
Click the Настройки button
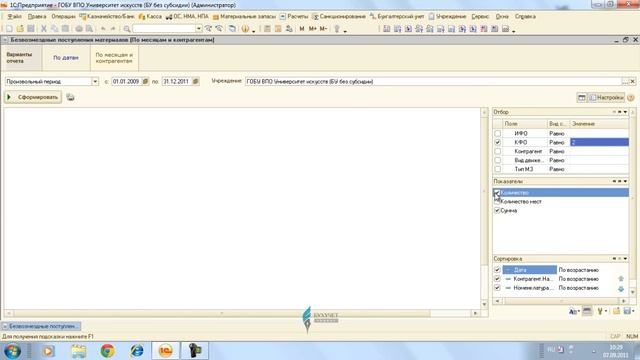tap(606, 98)
